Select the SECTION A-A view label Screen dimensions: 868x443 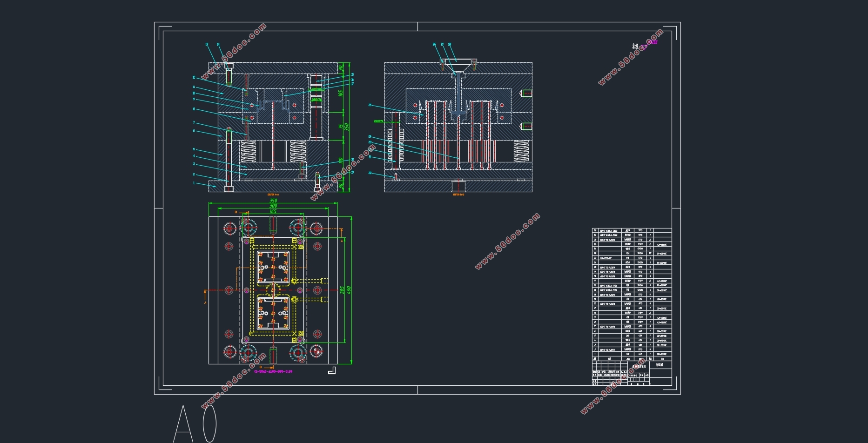(273, 195)
